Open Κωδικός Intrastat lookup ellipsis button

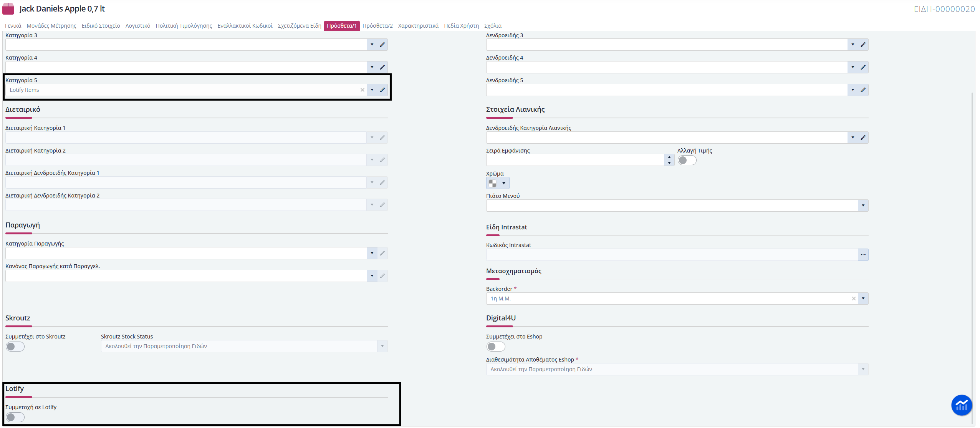coord(863,255)
